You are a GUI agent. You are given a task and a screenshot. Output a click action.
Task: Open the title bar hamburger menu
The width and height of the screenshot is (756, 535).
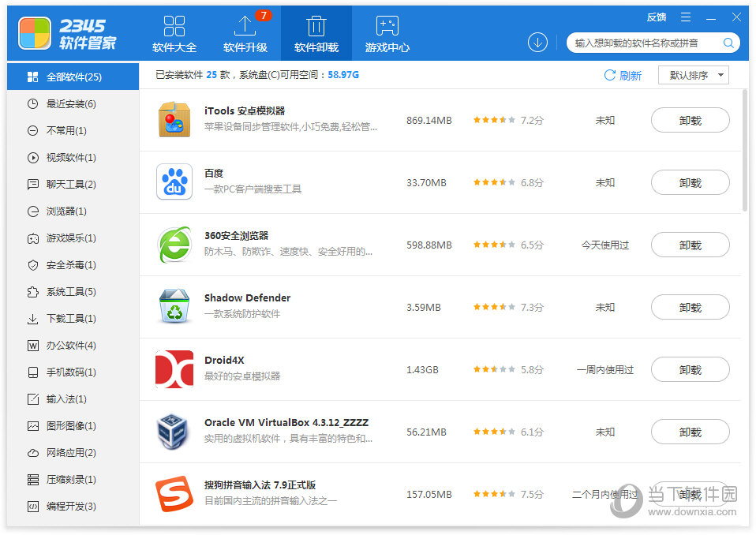click(x=685, y=17)
